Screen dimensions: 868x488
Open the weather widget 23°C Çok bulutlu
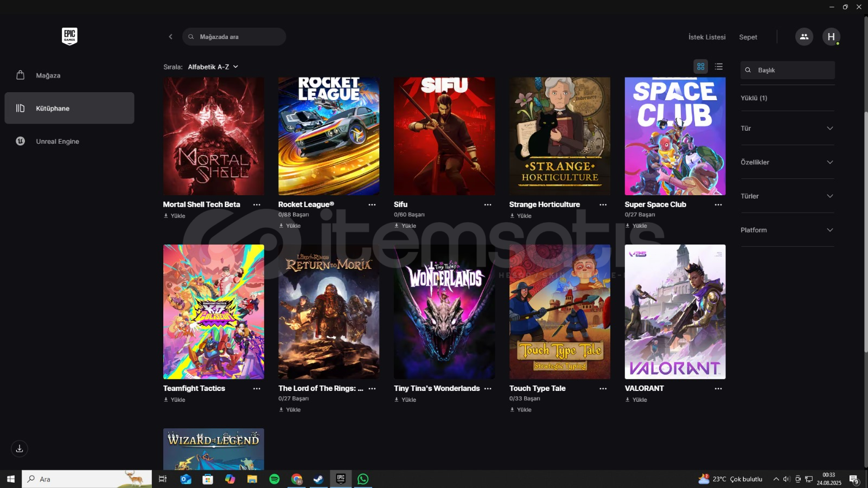731,479
